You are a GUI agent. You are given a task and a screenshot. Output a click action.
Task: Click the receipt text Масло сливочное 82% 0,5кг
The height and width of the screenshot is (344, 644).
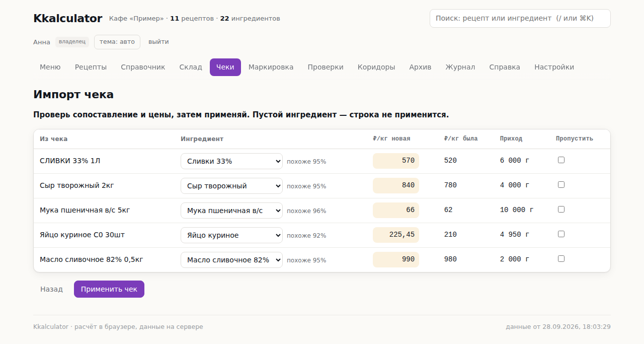point(92,259)
